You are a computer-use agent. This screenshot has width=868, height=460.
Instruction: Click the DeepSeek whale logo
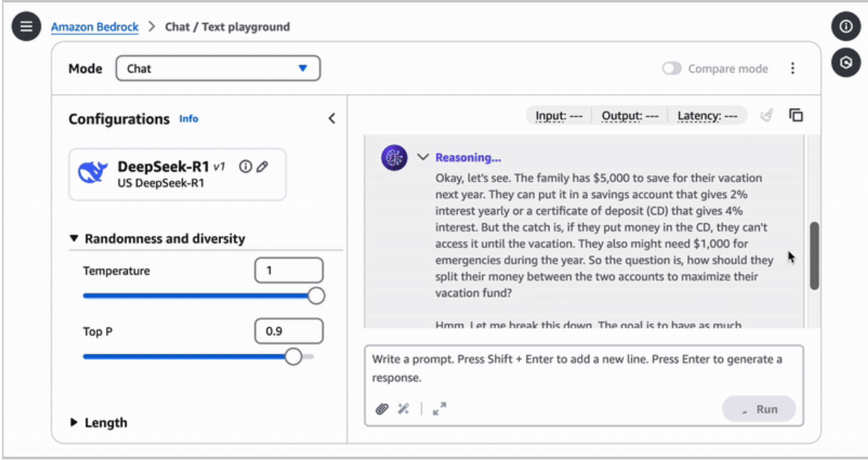(x=93, y=172)
